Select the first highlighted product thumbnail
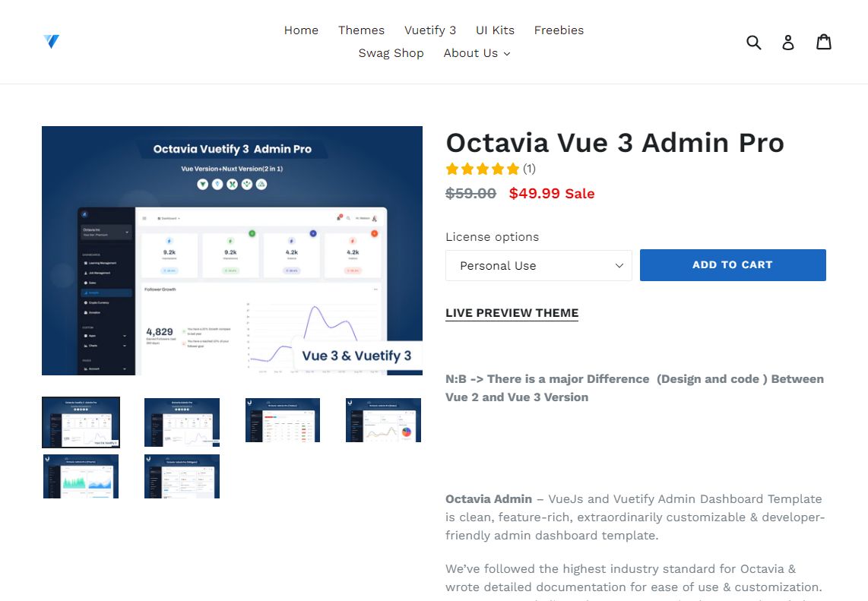868x601 pixels. pyautogui.click(x=81, y=422)
